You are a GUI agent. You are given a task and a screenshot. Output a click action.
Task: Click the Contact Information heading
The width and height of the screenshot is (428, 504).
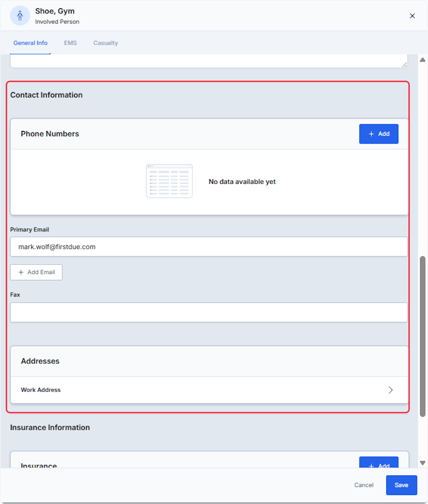46,95
